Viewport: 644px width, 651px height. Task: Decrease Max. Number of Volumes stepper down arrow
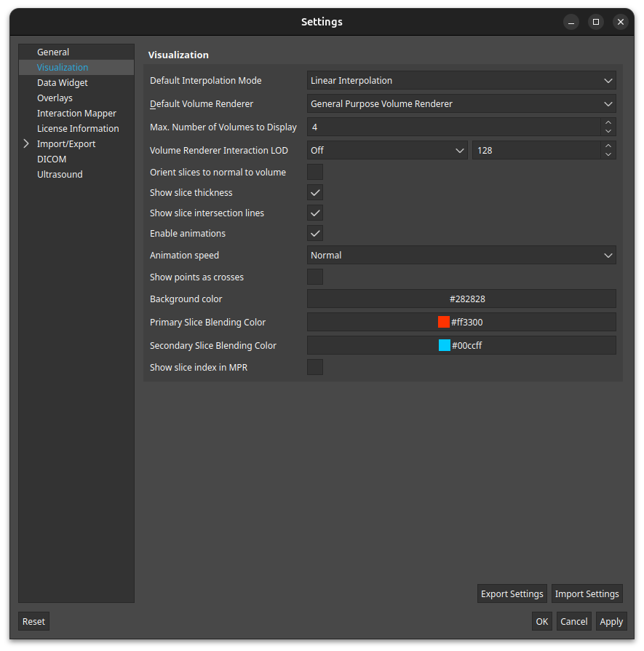608,132
